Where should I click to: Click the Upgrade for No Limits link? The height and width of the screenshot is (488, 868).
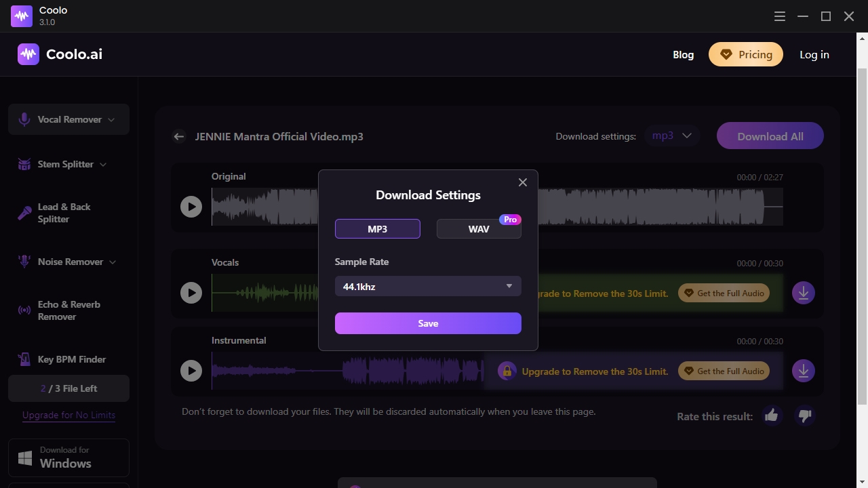click(x=68, y=415)
